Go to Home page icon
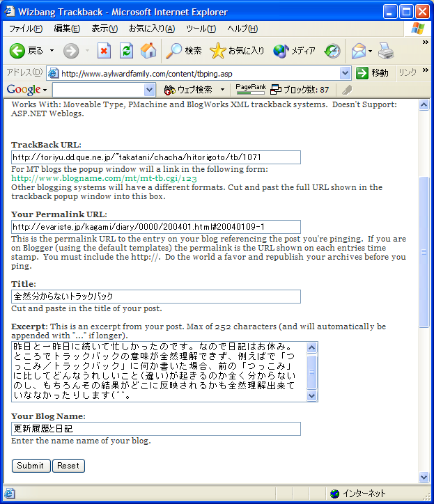The image size is (434, 504). coord(148,51)
